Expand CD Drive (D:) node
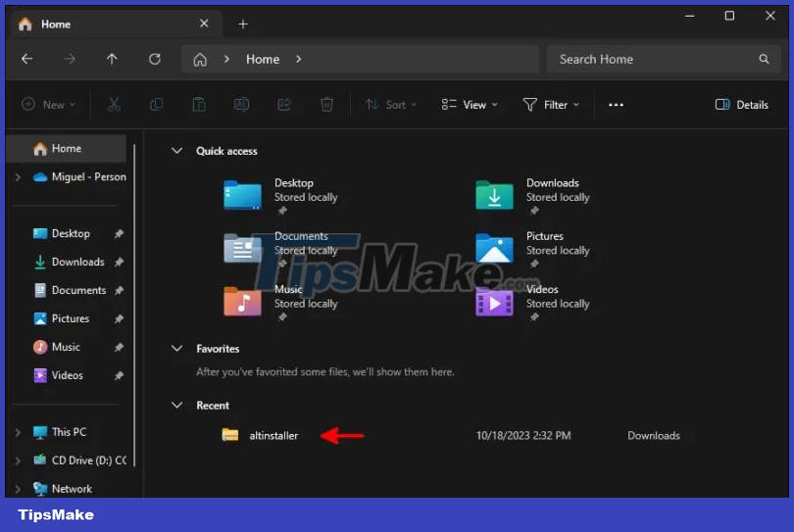This screenshot has width=794, height=532. click(18, 460)
